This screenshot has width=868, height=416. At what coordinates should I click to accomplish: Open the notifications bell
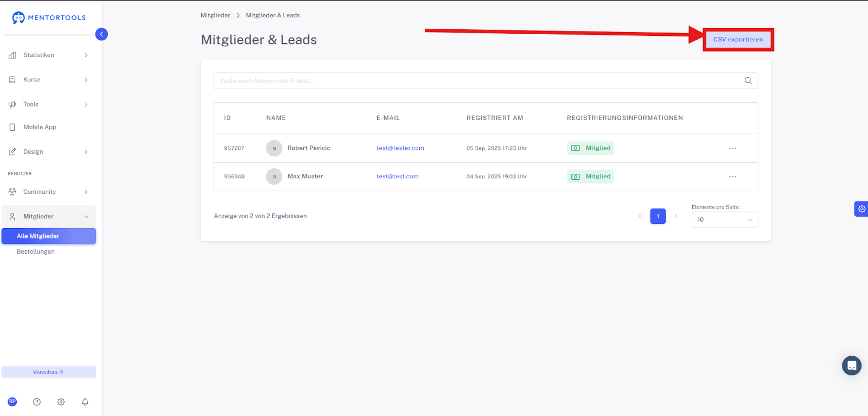85,402
